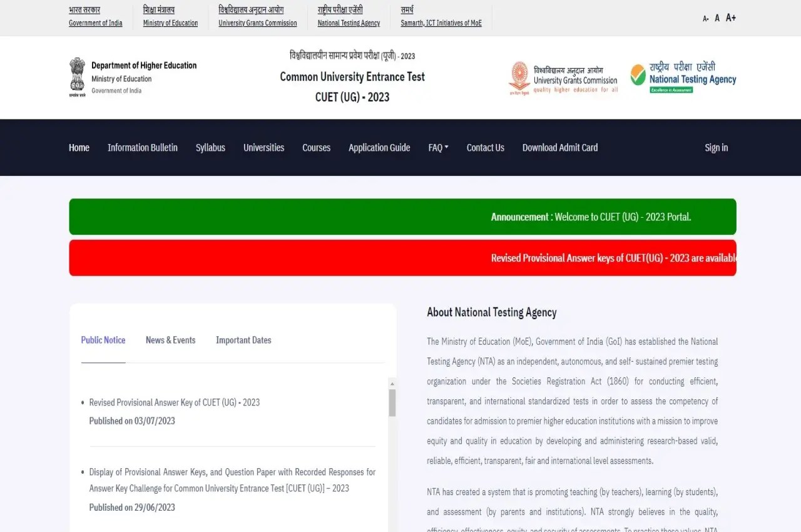
Task: Open the Universities menu item
Action: (x=263, y=148)
